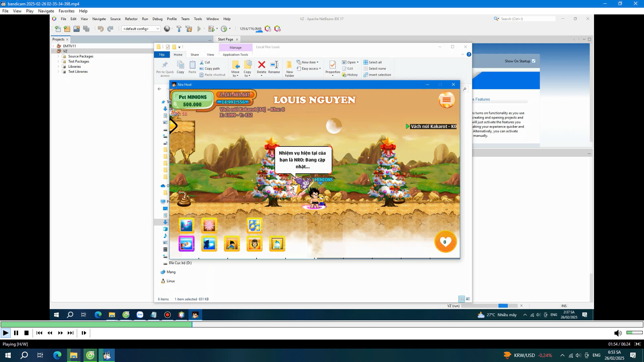Screen dimensions: 644x362
Task: Open the game hamburger menu button
Action: click(446, 100)
